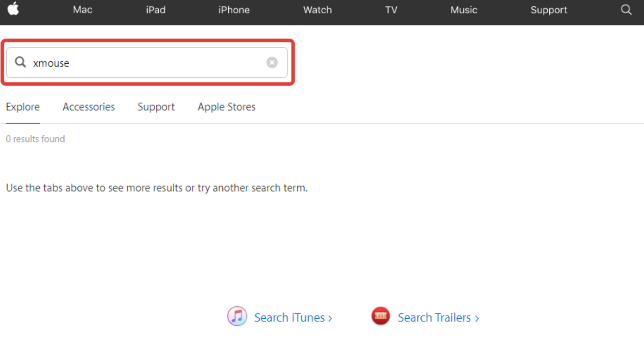Go to iPad in the navigation bar
The width and height of the screenshot is (644, 363).
(156, 10)
